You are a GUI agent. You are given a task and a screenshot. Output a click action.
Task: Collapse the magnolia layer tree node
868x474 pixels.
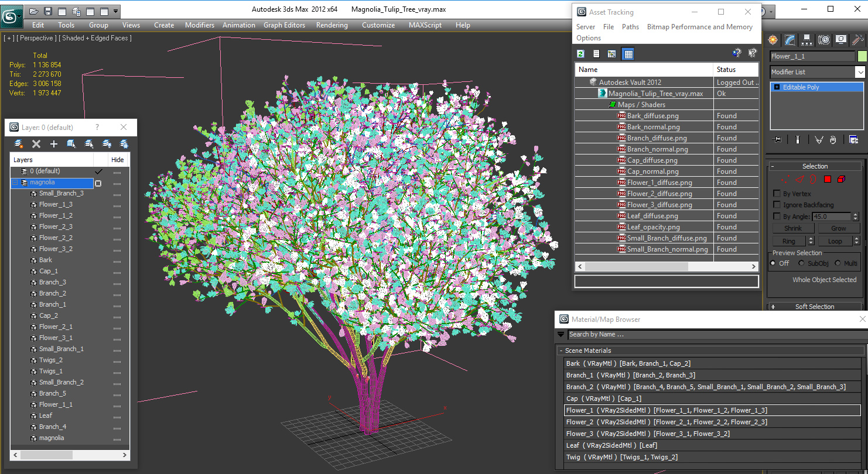pyautogui.click(x=15, y=183)
